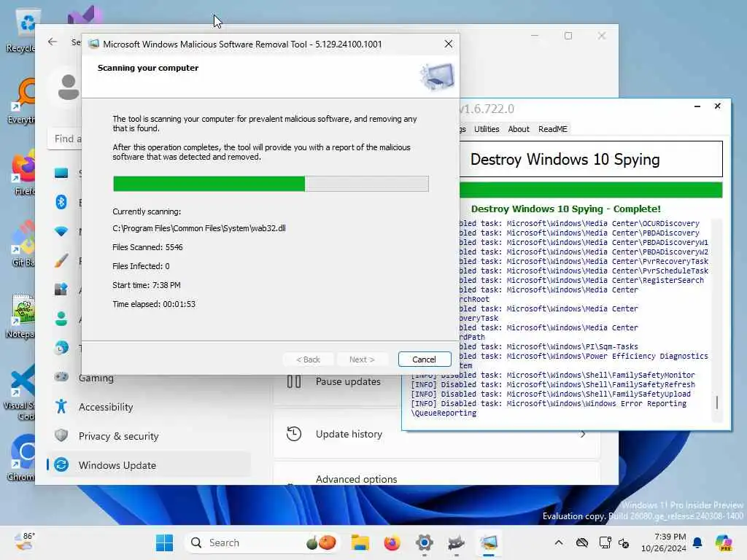
Task: Open File Explorer from taskbar
Action: click(x=360, y=542)
